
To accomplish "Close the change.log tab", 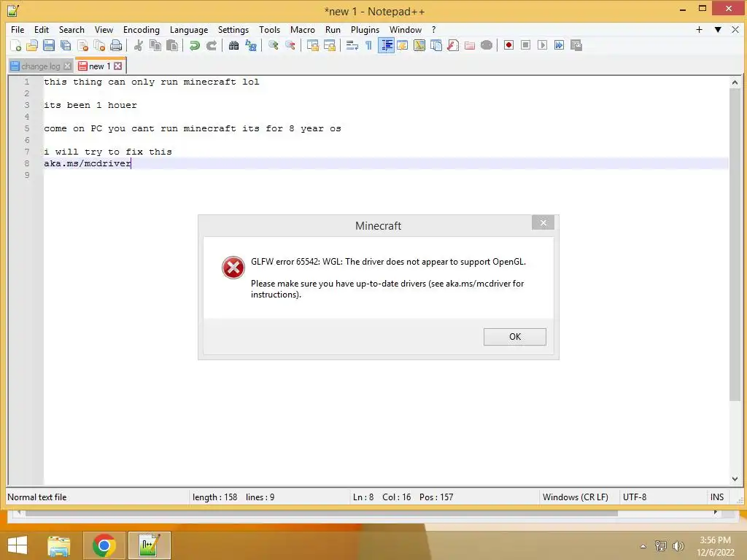I will coord(68,66).
